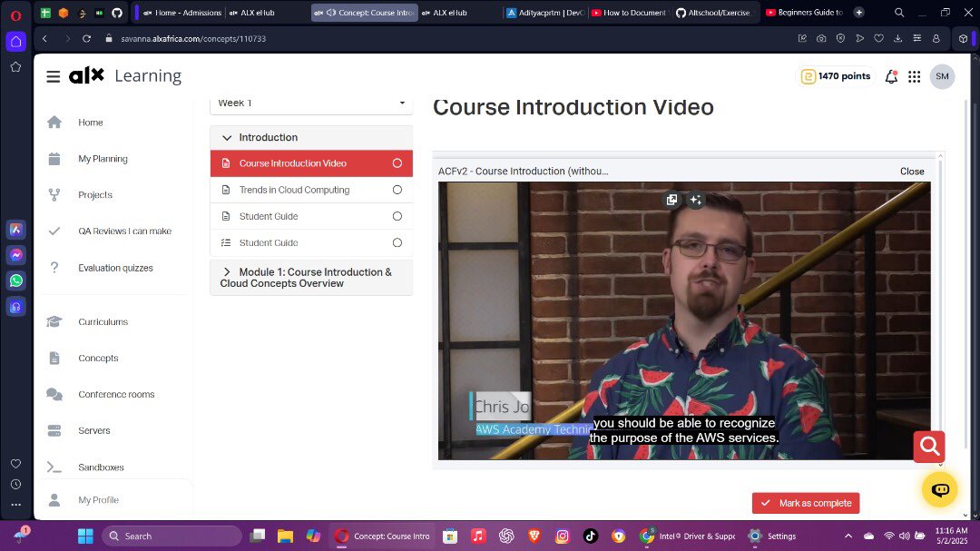Image resolution: width=980 pixels, height=551 pixels.
Task: Click the Sandboxes terminal icon
Action: tap(54, 467)
